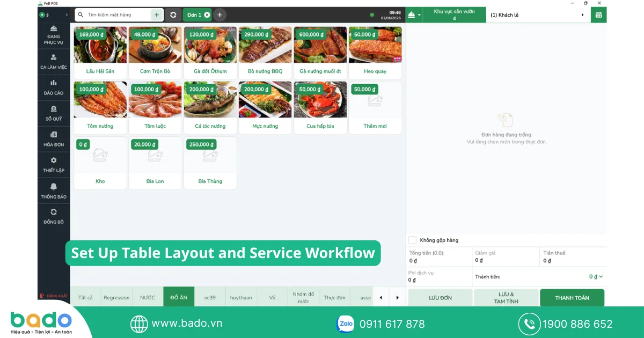Click the placeholder icon on the Kho item
This screenshot has width=644, height=338.
100,155
